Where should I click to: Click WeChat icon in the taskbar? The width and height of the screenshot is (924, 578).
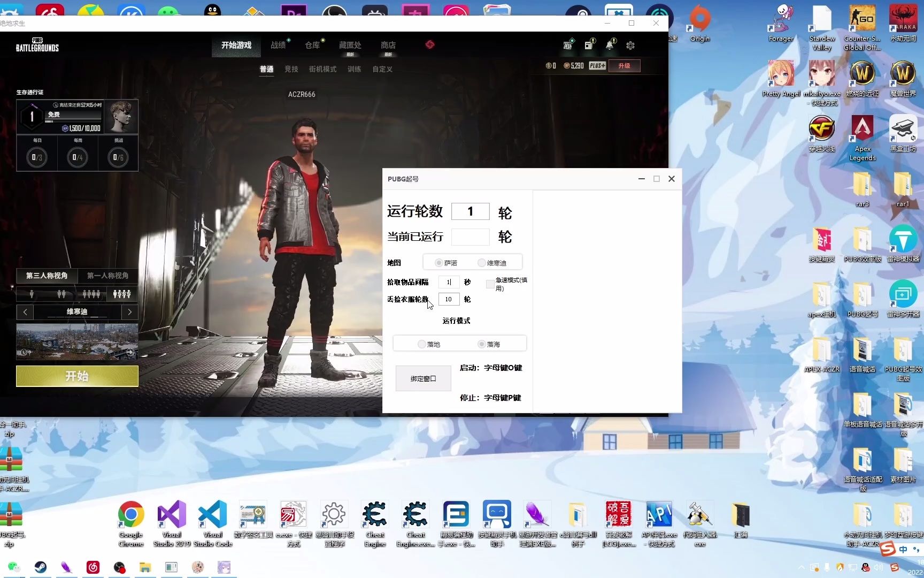click(13, 567)
